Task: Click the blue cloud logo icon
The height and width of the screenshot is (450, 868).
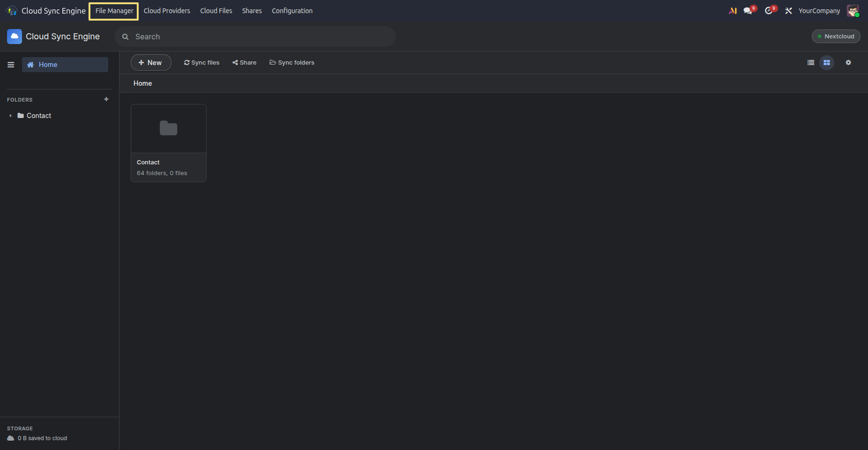Action: tap(15, 37)
